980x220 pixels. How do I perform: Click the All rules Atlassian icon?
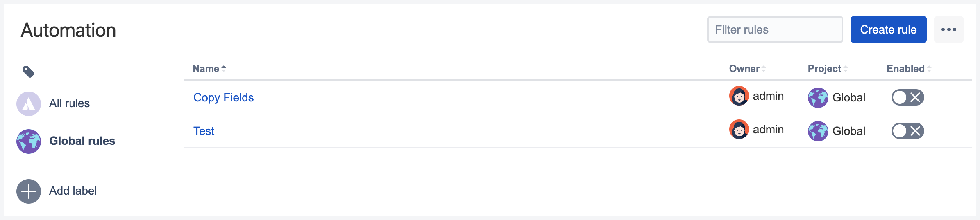pyautogui.click(x=29, y=104)
